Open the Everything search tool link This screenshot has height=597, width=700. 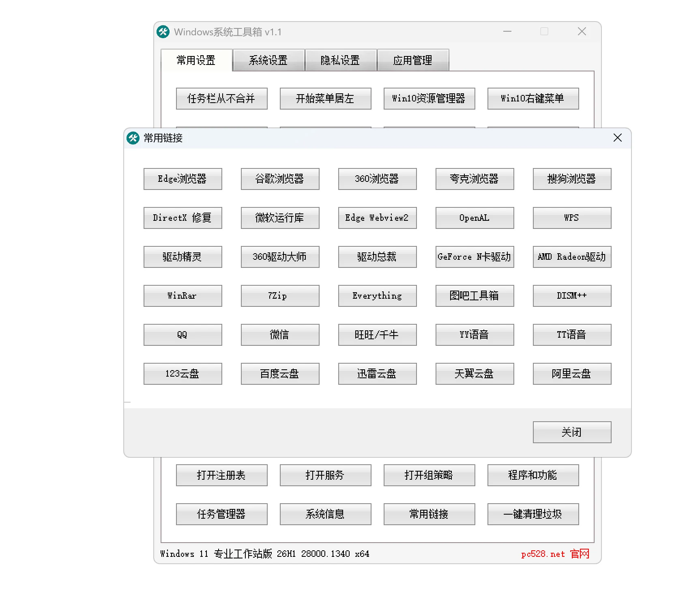(x=377, y=295)
